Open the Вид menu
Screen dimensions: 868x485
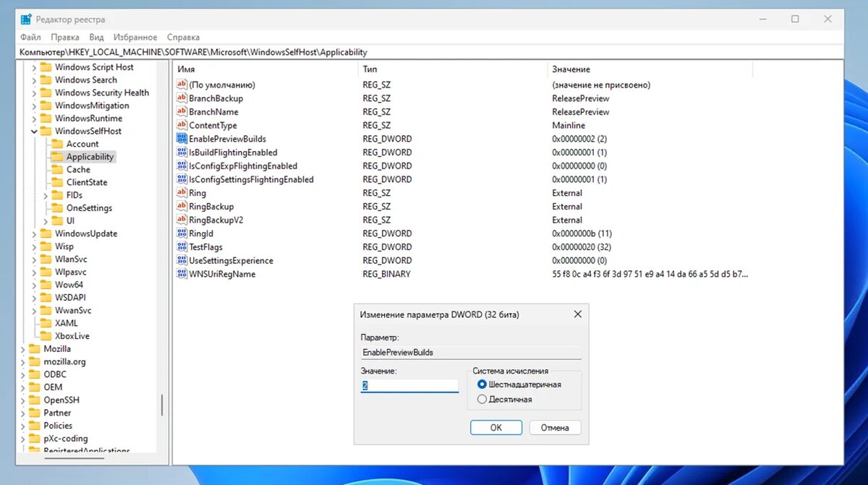click(x=97, y=37)
